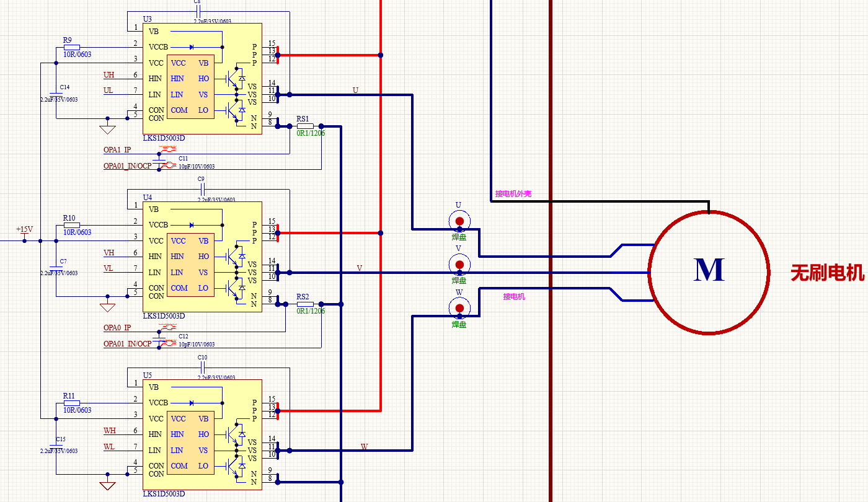Select resistor R11 near U5

tap(72, 403)
